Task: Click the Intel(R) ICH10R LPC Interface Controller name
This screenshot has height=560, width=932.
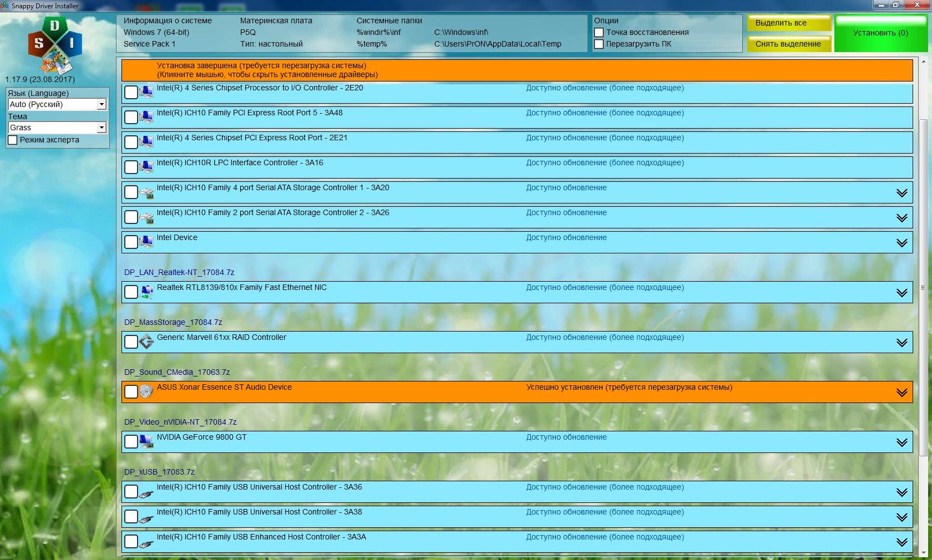Action: pos(240,162)
